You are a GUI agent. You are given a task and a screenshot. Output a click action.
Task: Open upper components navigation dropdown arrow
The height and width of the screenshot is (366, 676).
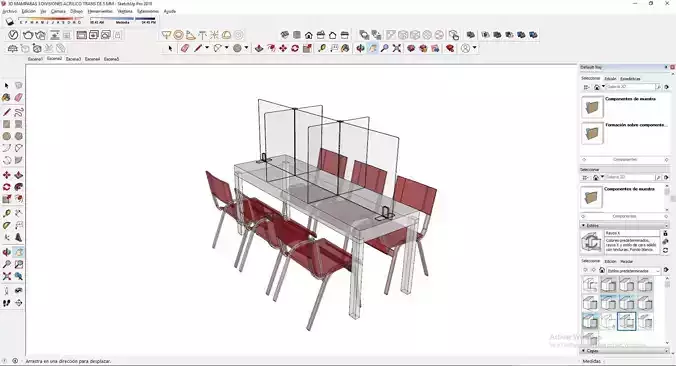(603, 87)
